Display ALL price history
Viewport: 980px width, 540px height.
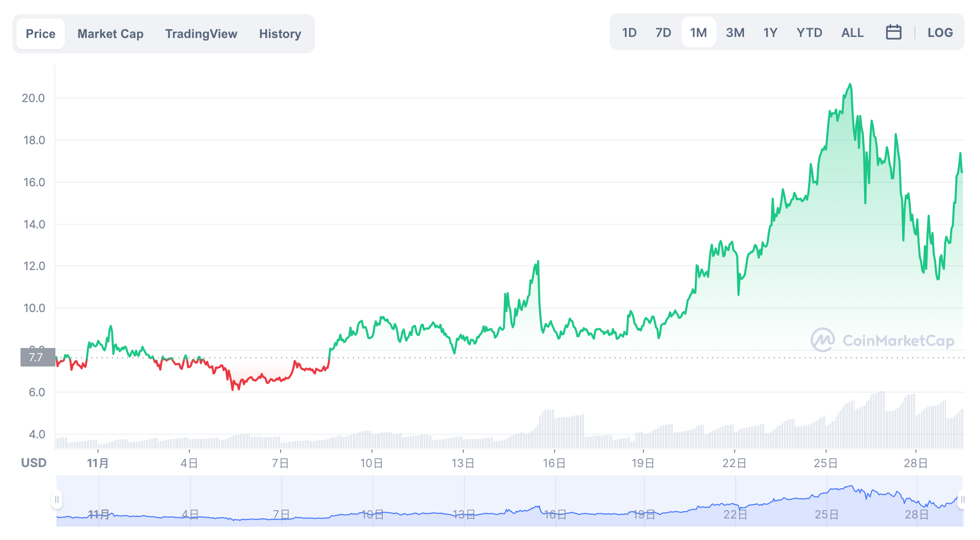(852, 32)
